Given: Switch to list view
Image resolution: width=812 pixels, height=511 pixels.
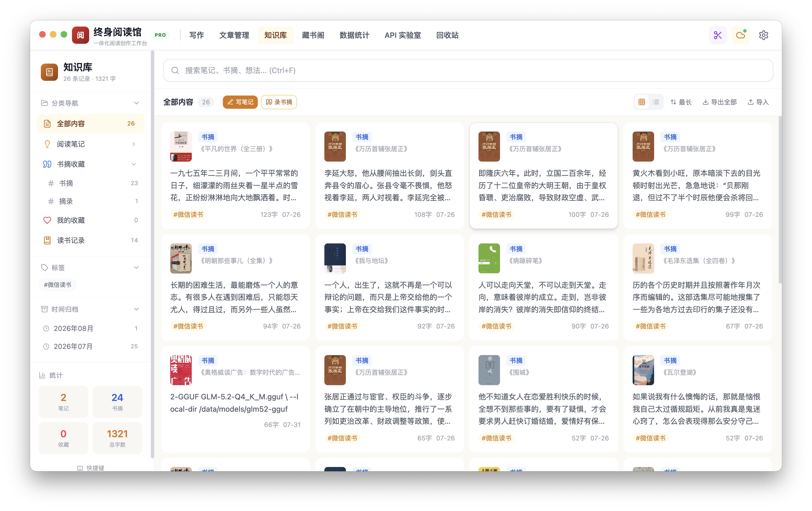Looking at the screenshot, I should [655, 102].
